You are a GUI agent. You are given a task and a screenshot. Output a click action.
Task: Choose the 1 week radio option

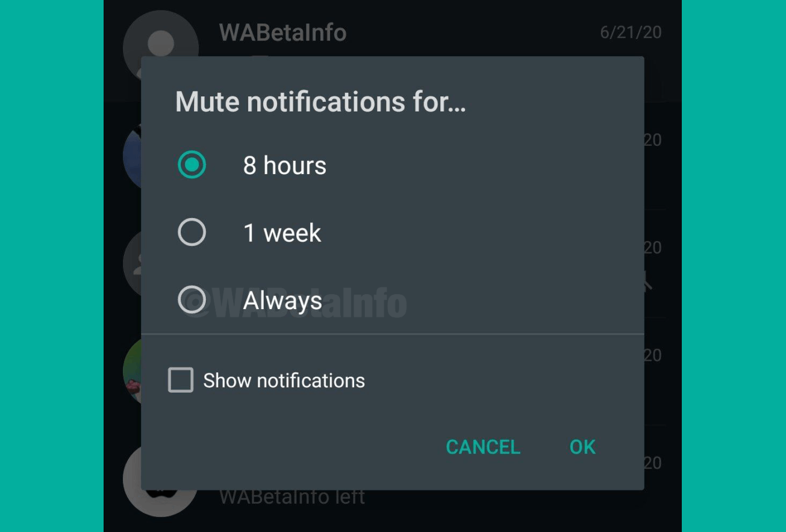pos(192,233)
